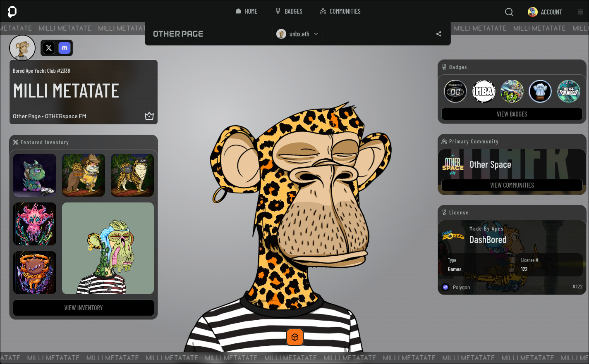Click the Milli Metatate profile avatar
This screenshot has height=364, width=589.
coord(22,48)
